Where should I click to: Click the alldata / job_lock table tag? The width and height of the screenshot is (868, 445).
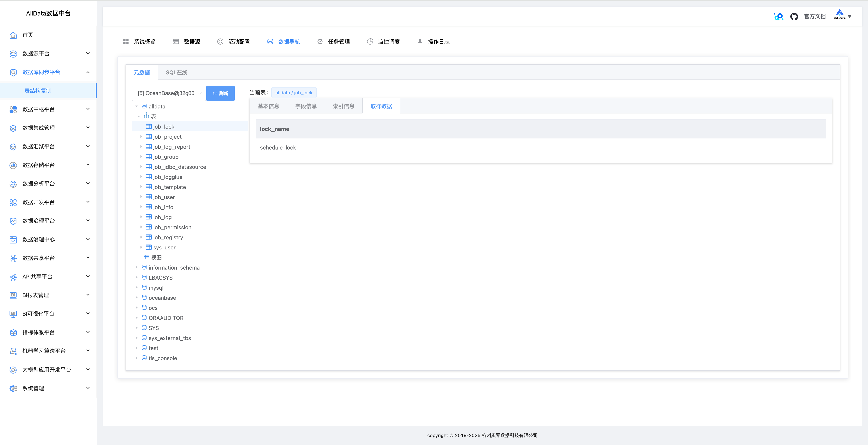(294, 93)
